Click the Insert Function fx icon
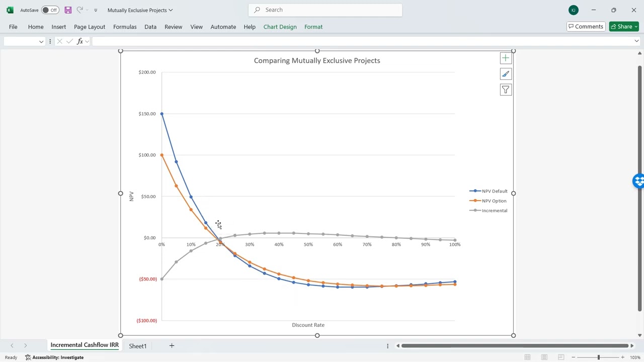This screenshot has height=362, width=644. click(x=80, y=41)
